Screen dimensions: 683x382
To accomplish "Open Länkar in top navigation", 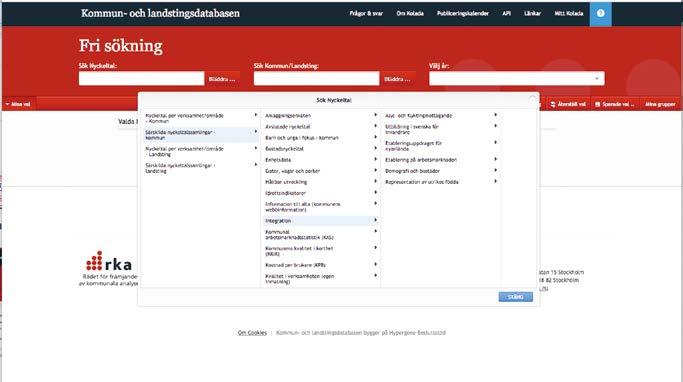I will (532, 14).
